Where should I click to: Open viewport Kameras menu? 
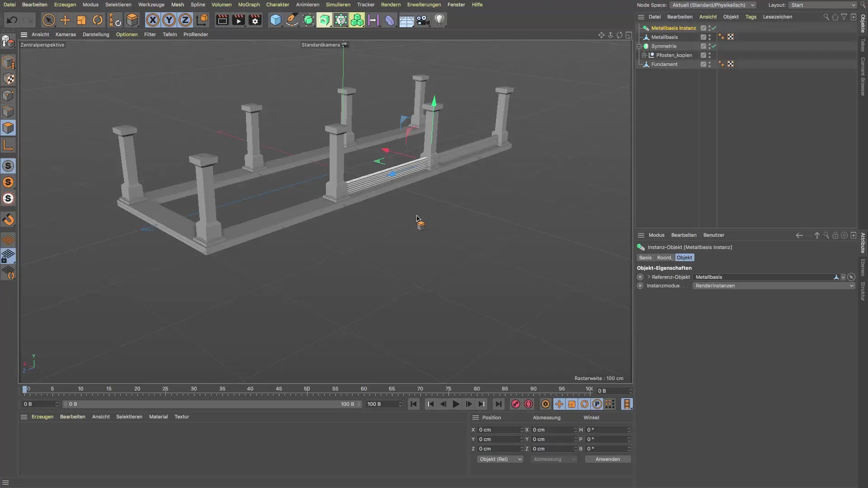pos(66,34)
